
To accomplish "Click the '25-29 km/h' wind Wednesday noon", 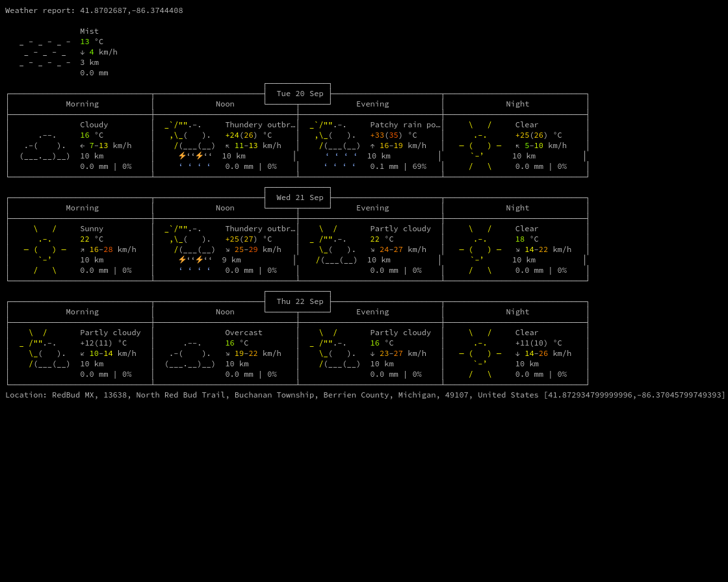I will (253, 249).
